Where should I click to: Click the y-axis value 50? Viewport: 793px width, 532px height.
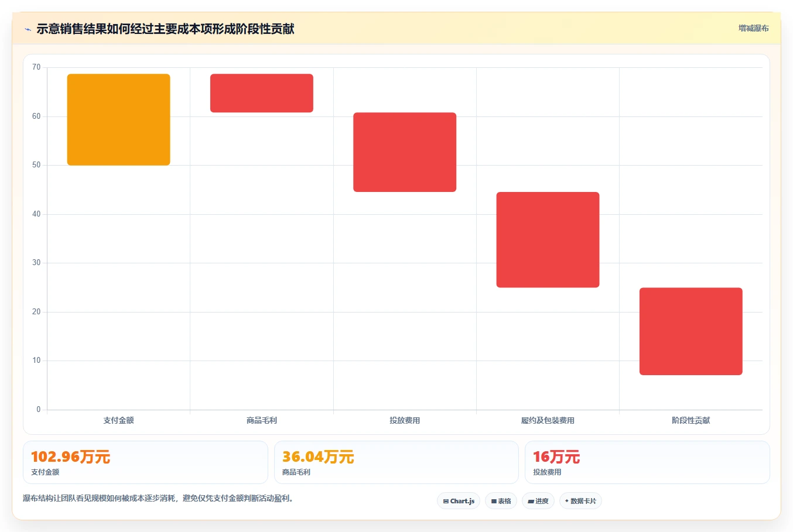(x=36, y=165)
